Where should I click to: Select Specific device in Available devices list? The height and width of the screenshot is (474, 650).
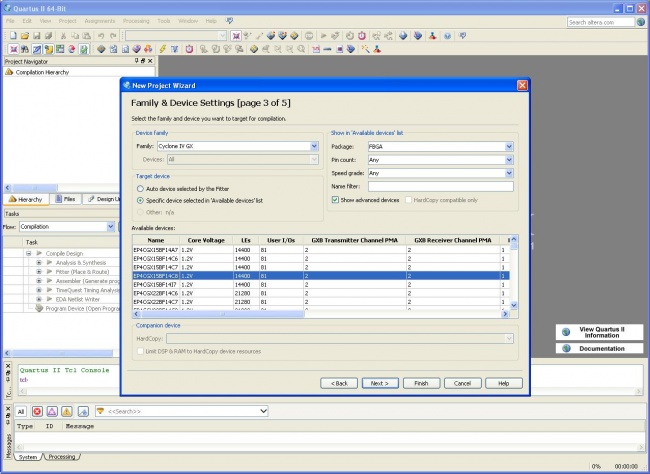pos(140,201)
